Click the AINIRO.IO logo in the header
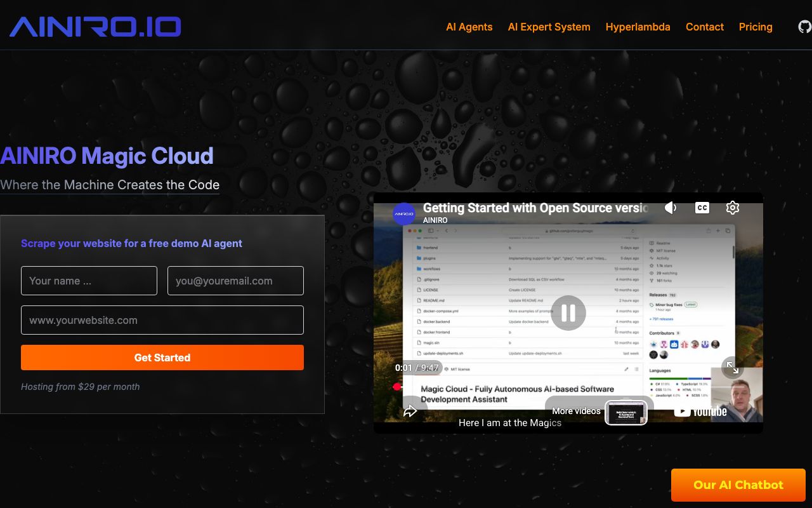The width and height of the screenshot is (812, 508). [95, 27]
